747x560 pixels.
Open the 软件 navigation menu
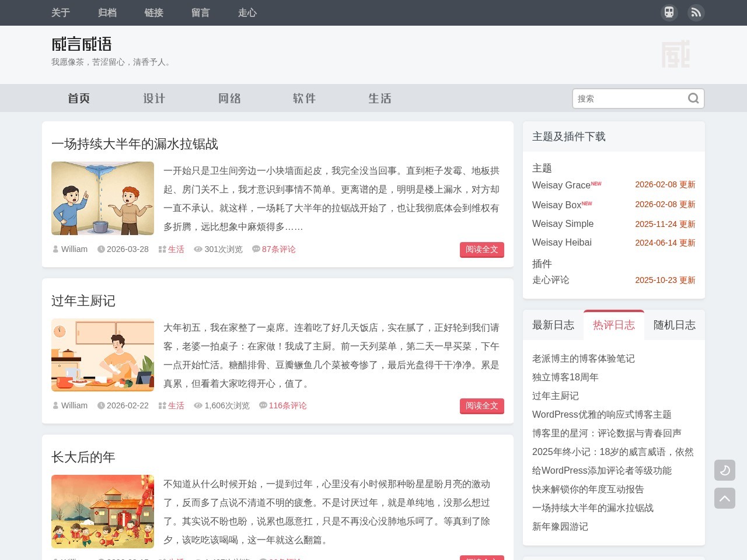click(x=304, y=99)
